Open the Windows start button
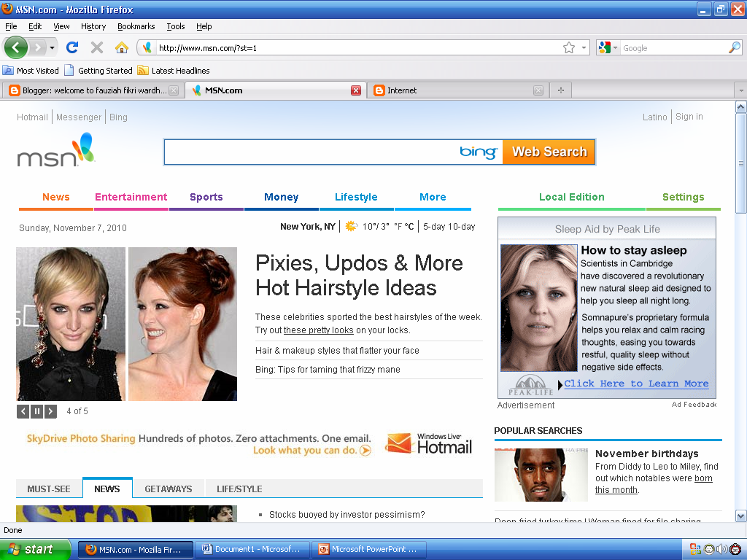This screenshot has width=747, height=560. [x=35, y=549]
